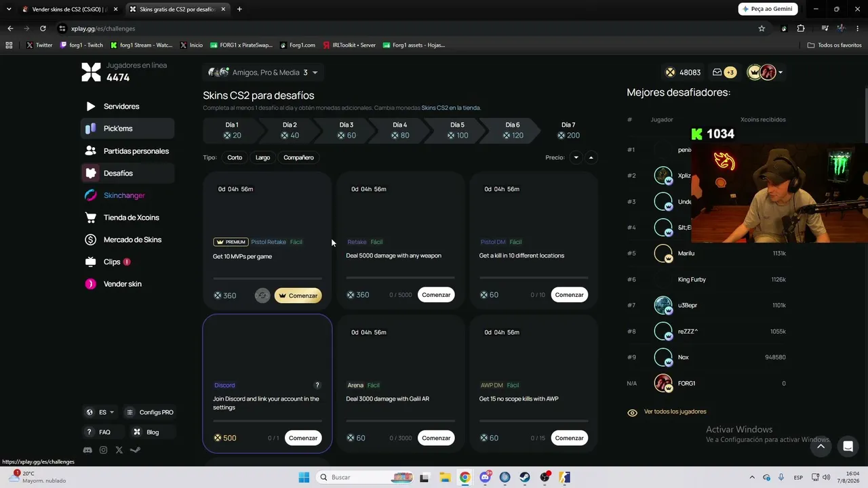
Task: Start the 10 different locations kill challenge
Action: pyautogui.click(x=569, y=295)
